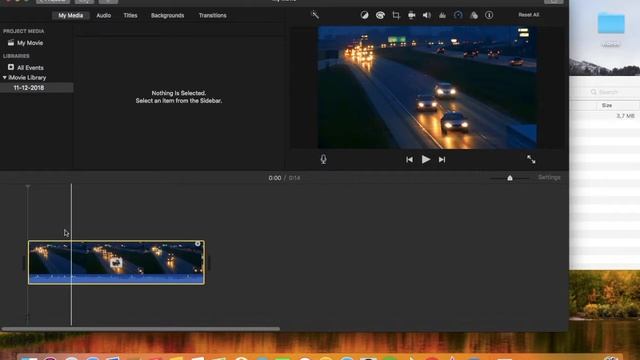Show the clip information icon
640x360 pixels.
coord(489,15)
